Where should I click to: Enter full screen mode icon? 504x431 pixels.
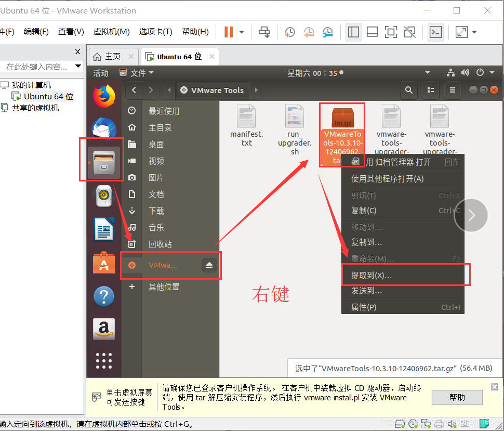point(391,32)
